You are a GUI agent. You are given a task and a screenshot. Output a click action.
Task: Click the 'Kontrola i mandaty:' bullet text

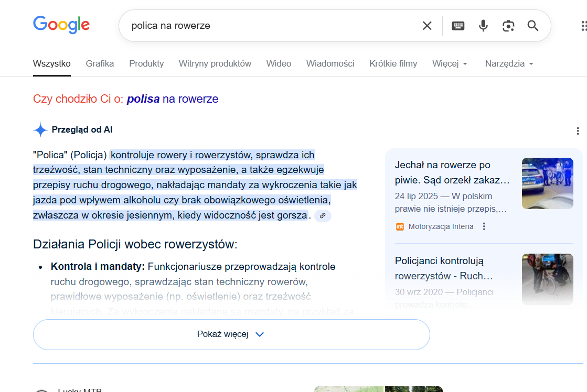click(x=98, y=267)
